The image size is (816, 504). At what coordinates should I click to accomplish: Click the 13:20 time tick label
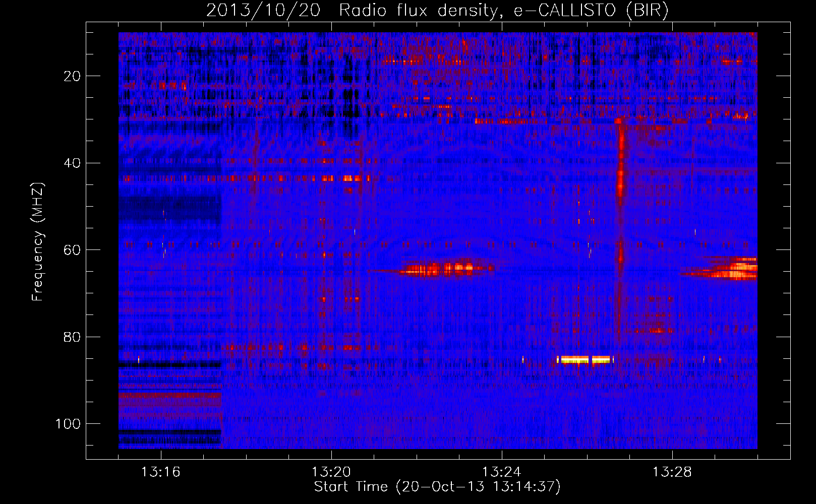point(331,472)
